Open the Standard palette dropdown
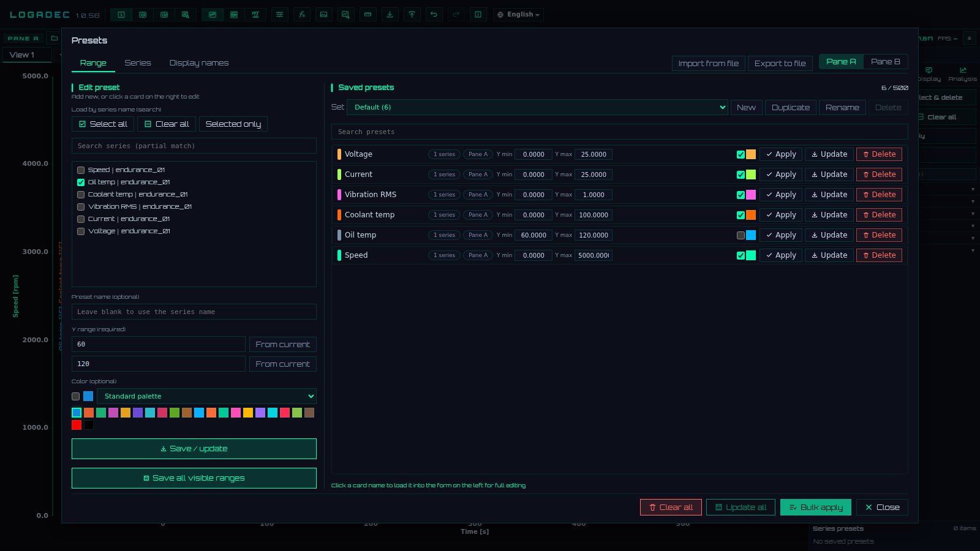Screen dimensions: 980x551 pyautogui.click(x=206, y=396)
